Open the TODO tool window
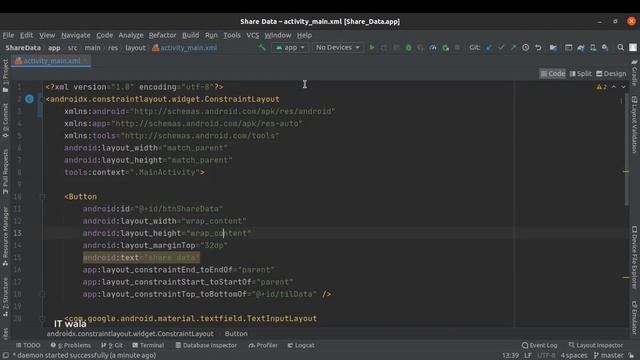This screenshot has height=360, width=640. [x=28, y=345]
